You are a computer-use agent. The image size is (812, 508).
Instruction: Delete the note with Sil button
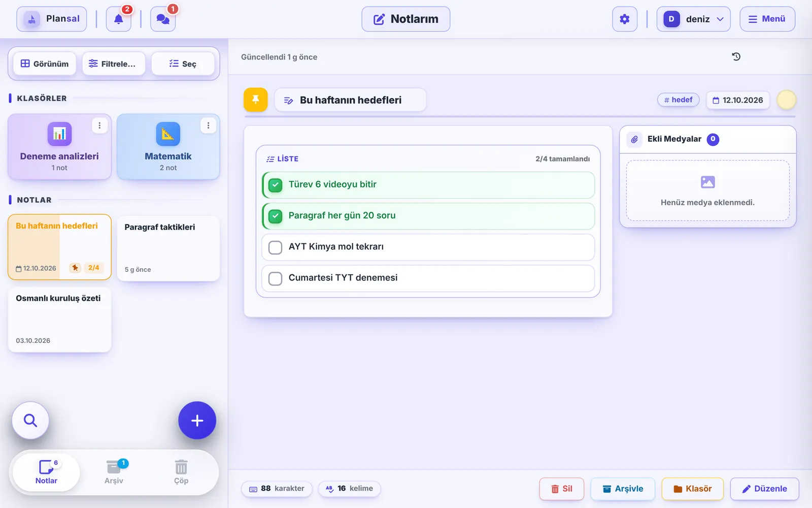tap(562, 489)
